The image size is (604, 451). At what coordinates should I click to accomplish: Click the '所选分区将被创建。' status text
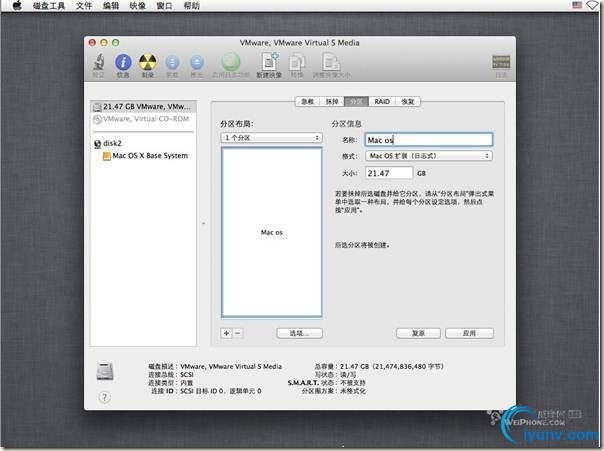pos(362,245)
